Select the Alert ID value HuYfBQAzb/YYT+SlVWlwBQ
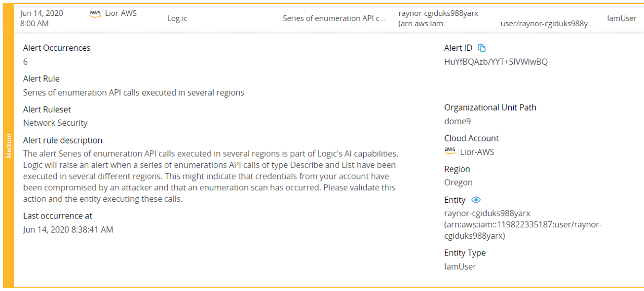644x291 pixels. click(496, 62)
